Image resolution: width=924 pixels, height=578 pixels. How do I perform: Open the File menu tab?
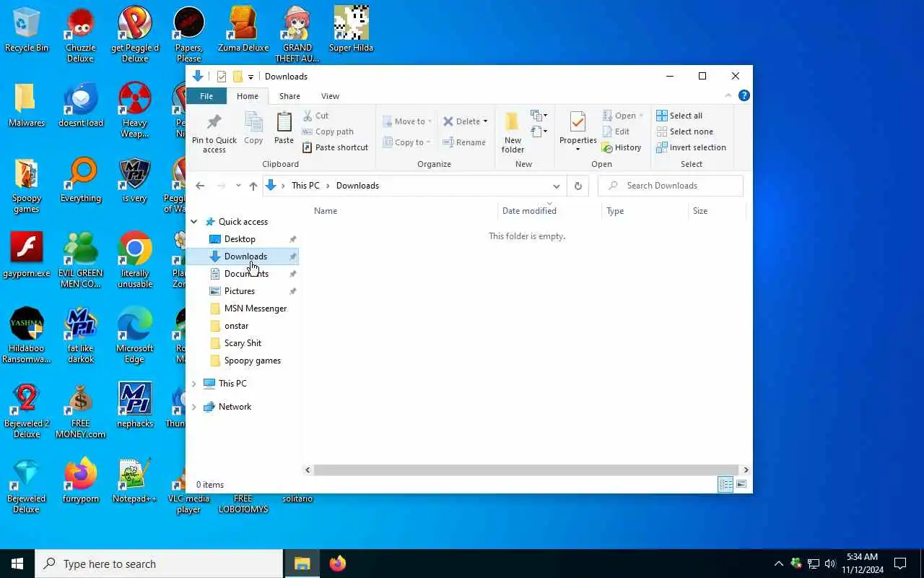pos(206,96)
